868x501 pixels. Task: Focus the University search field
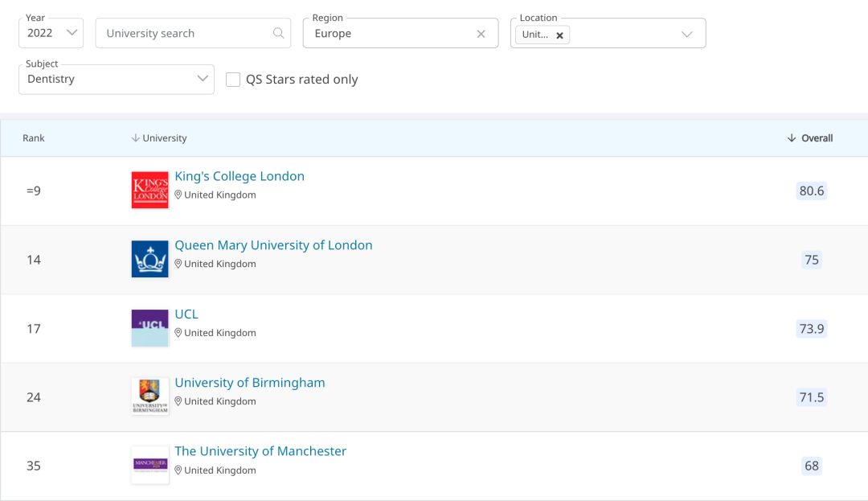185,34
